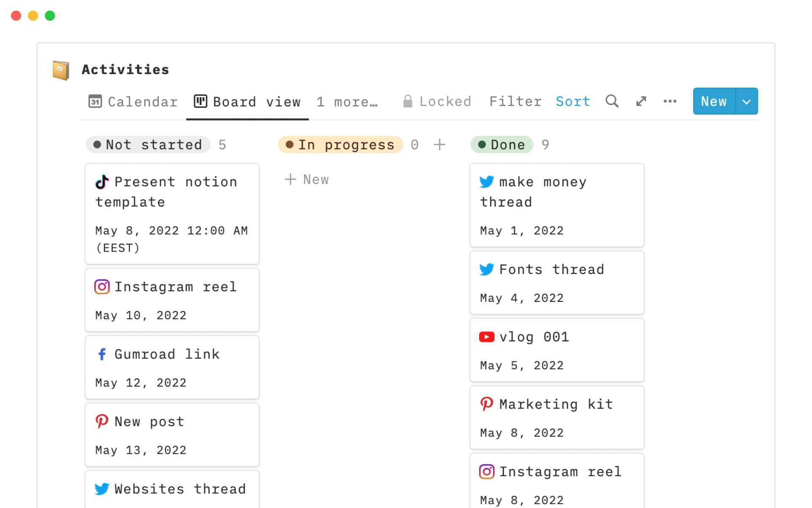Screen dimensions: 812x508
Task: Expand the 1 more… views list
Action: tap(347, 102)
